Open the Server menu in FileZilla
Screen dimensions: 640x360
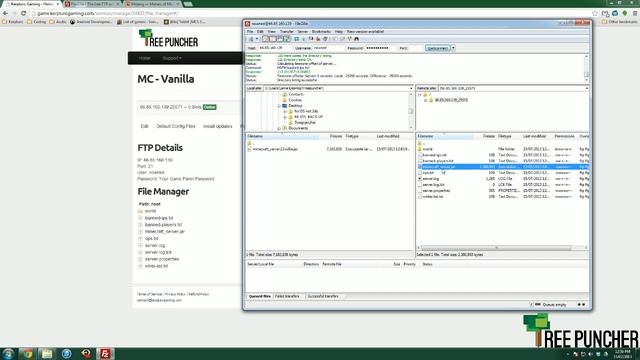pos(303,31)
